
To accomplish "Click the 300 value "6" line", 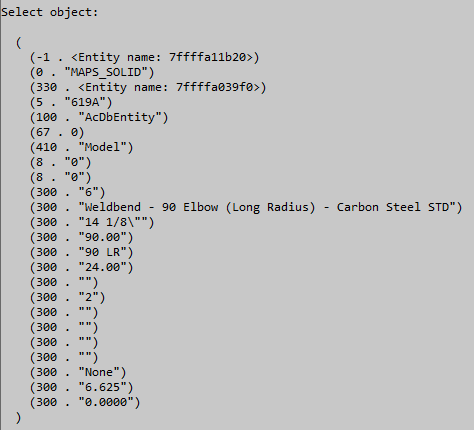I will 68,192.
